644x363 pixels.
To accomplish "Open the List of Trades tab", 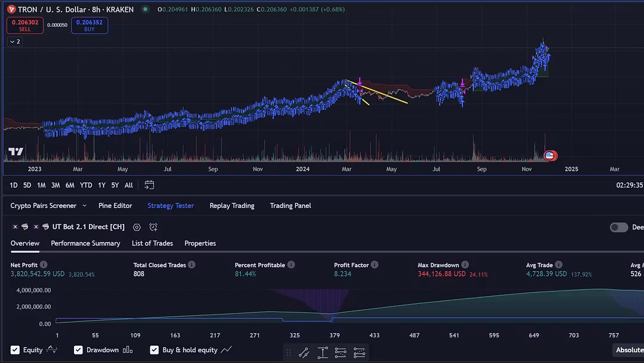I will point(153,244).
